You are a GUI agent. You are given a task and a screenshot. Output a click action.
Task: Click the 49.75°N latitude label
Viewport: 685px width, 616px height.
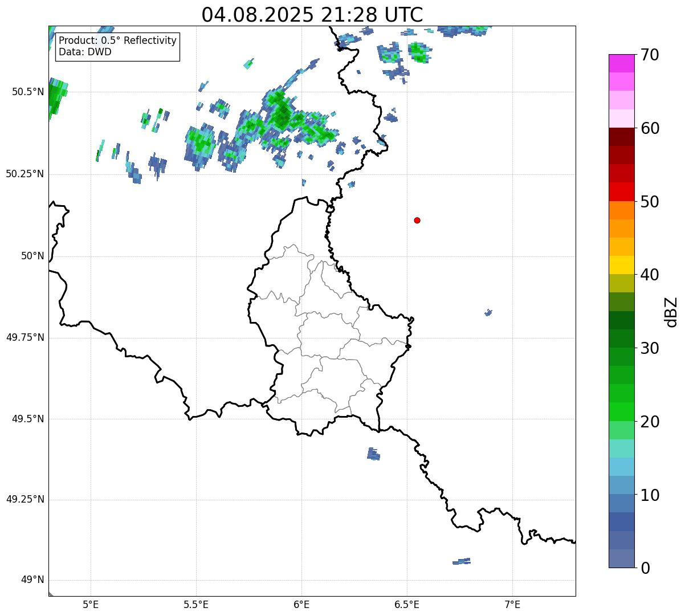25,337
